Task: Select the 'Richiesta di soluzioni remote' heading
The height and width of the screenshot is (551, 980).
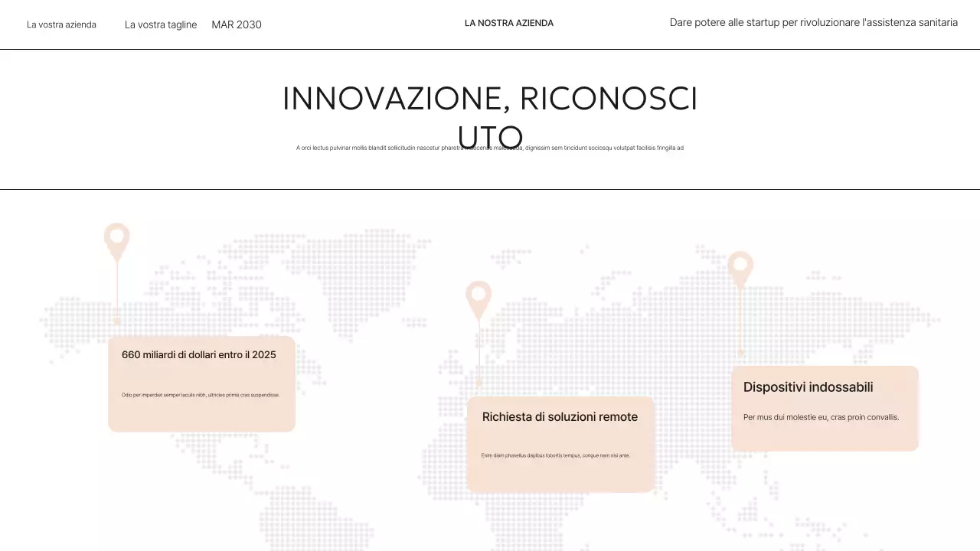Action: pyautogui.click(x=560, y=417)
